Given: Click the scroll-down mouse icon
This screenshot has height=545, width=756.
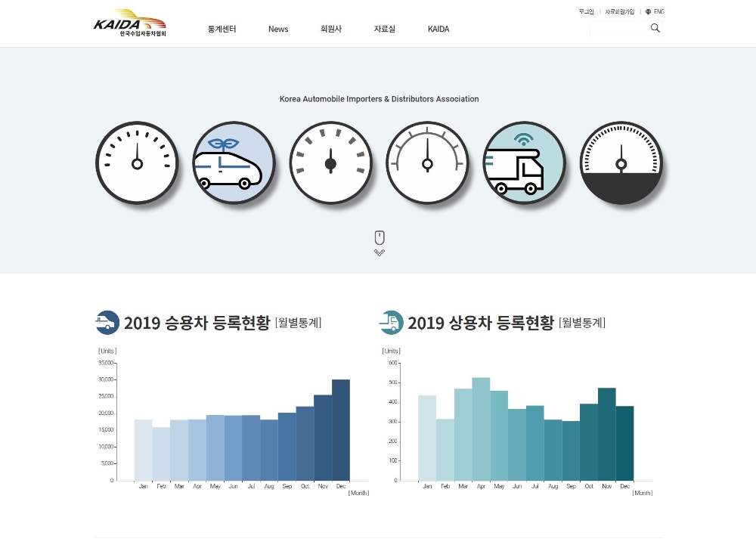Looking at the screenshot, I should (x=379, y=239).
